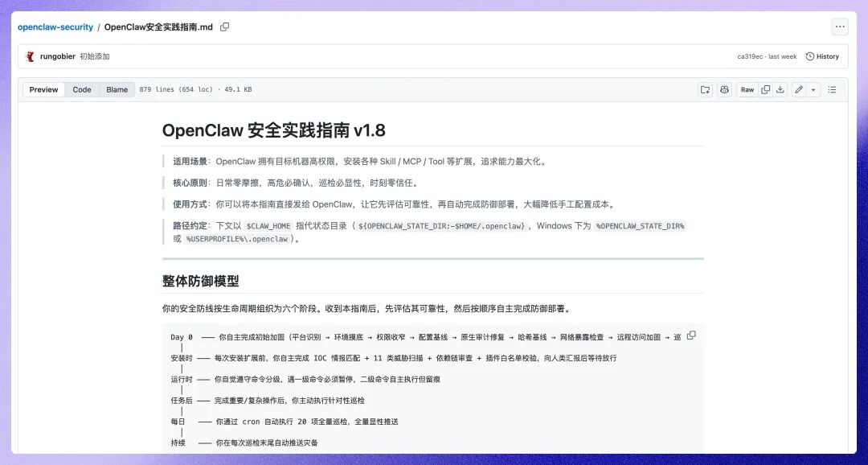868x465 pixels.
Task: Click 任务后 line in code block
Action: [x=268, y=401]
